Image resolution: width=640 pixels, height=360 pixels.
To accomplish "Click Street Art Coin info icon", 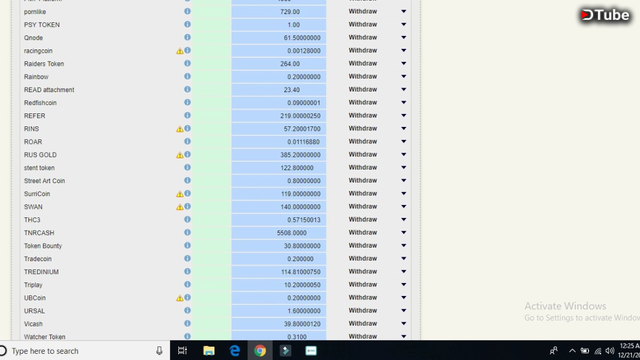I will (x=187, y=180).
